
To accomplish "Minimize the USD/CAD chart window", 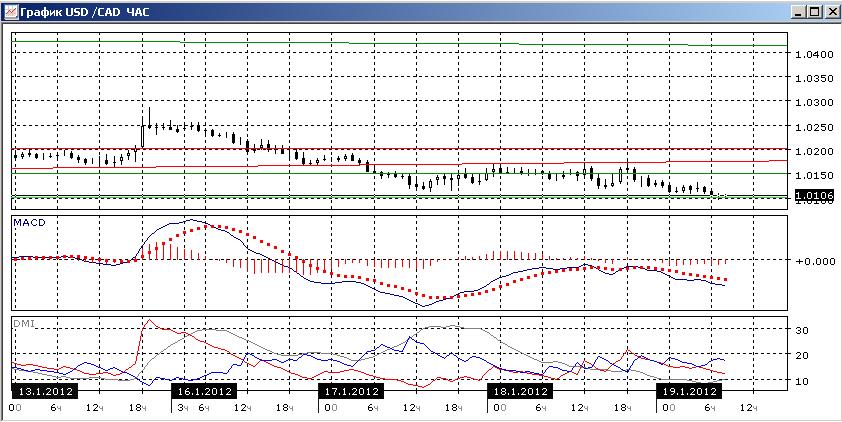I will tap(797, 12).
